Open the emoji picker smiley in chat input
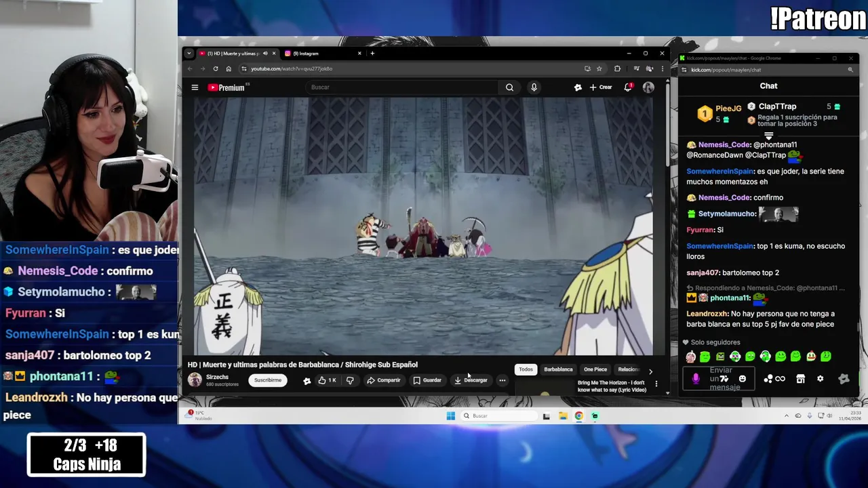Image resolution: width=868 pixels, height=488 pixels. point(743,379)
